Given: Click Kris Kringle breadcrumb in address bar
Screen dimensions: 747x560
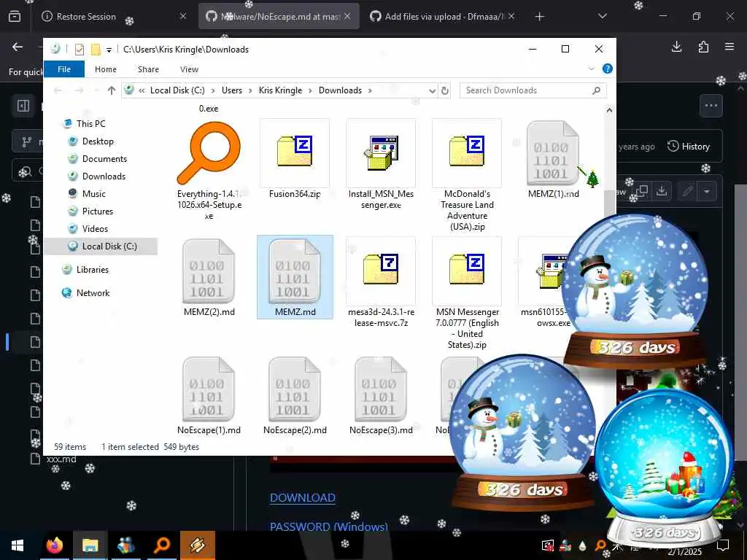Looking at the screenshot, I should [280, 90].
